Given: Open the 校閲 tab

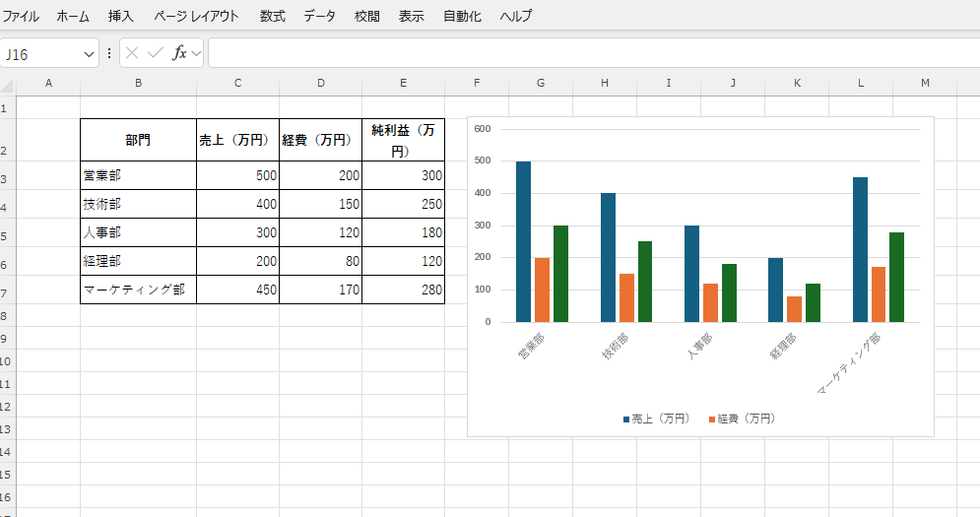Looking at the screenshot, I should pyautogui.click(x=366, y=17).
